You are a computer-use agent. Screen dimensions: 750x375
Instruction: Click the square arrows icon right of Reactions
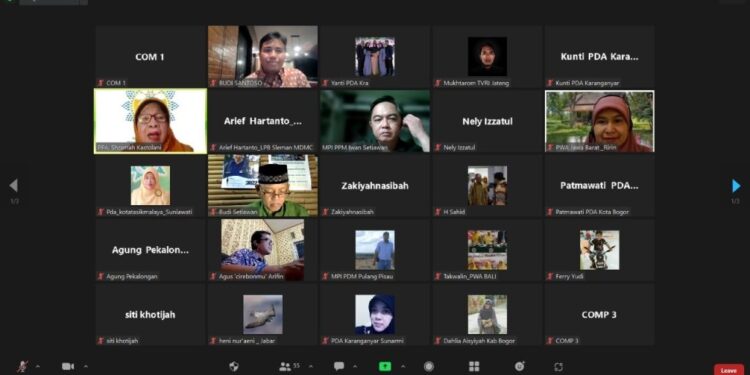558,367
